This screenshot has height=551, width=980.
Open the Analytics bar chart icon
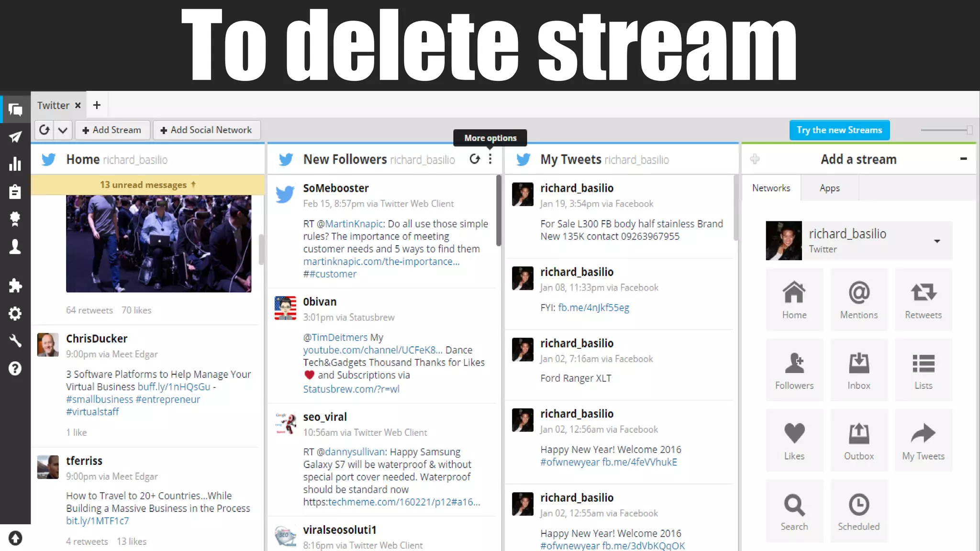15,164
